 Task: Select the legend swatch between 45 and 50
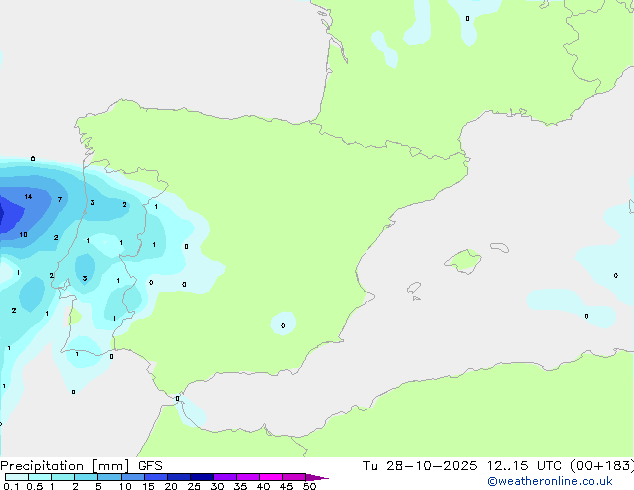click(x=294, y=477)
